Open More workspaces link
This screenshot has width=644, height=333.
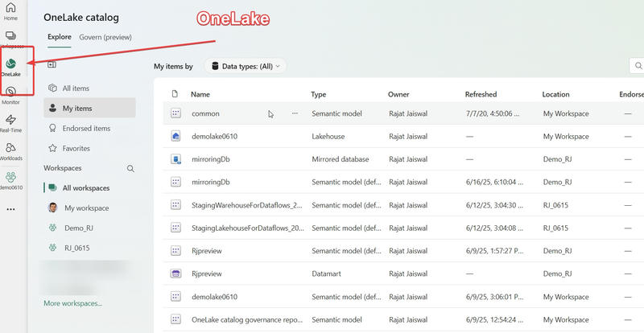73,303
